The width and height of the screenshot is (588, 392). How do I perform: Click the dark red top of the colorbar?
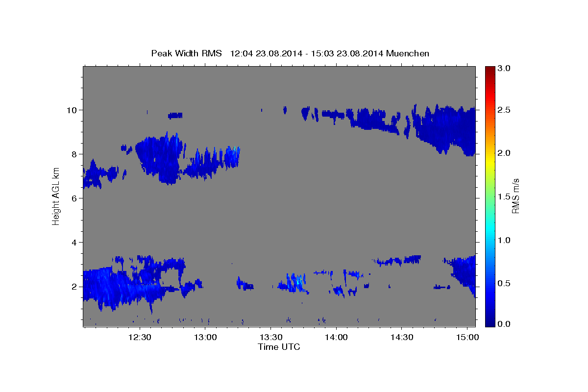(490, 70)
